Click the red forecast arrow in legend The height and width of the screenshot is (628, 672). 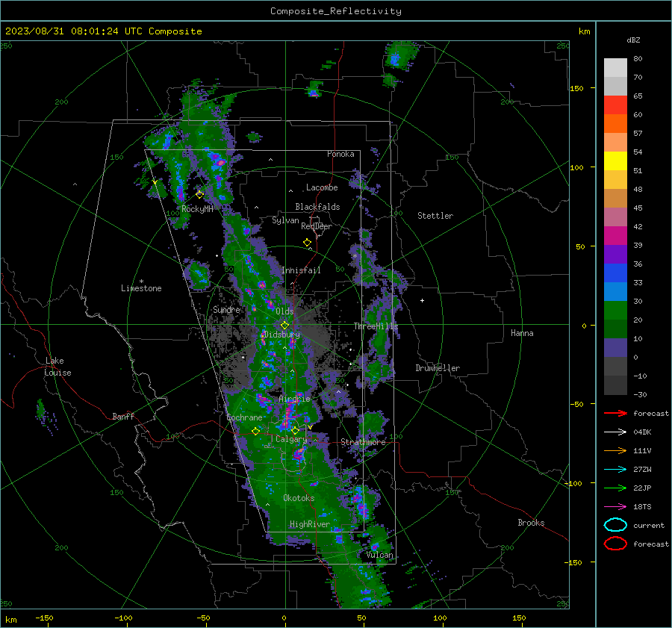coord(615,413)
